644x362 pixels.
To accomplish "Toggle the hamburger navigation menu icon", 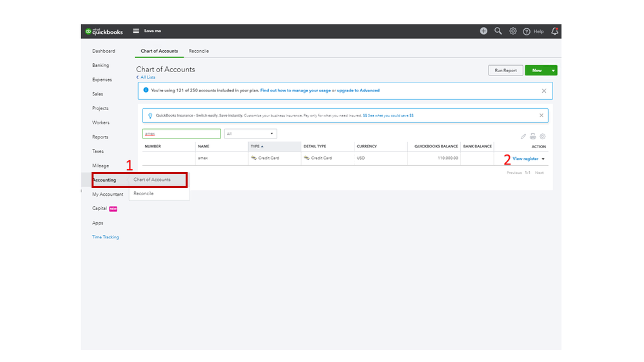I will (x=136, y=31).
